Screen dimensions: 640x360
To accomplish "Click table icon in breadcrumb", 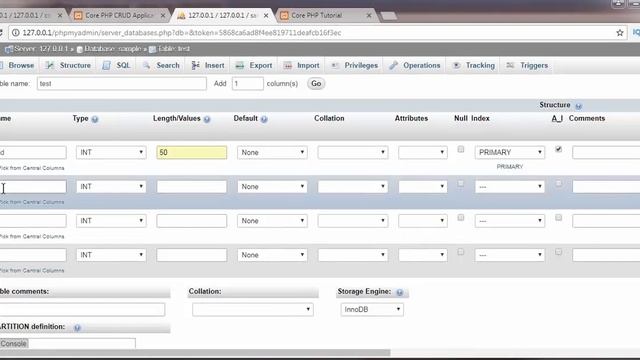I will pyautogui.click(x=152, y=49).
